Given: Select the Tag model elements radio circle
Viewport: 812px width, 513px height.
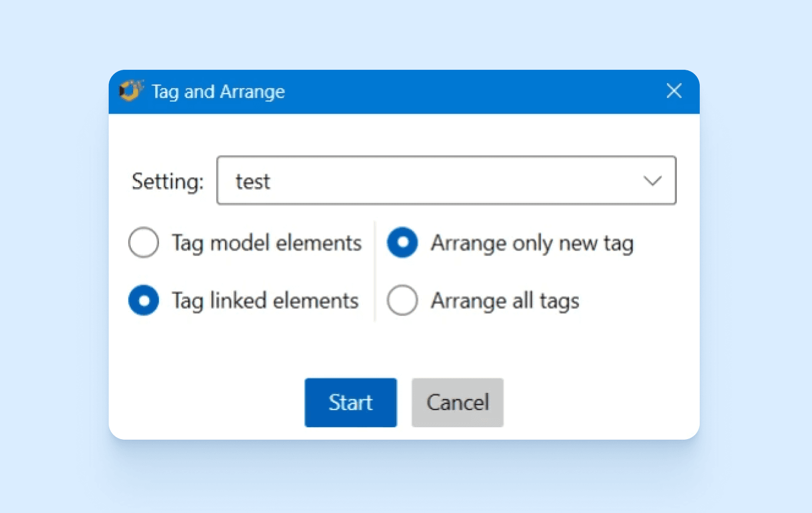Looking at the screenshot, I should pos(144,243).
